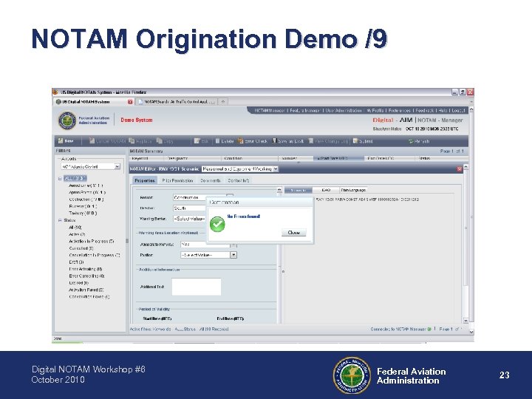Open the NOTAM Manager top link
This screenshot has width=532, height=399.
(x=270, y=111)
